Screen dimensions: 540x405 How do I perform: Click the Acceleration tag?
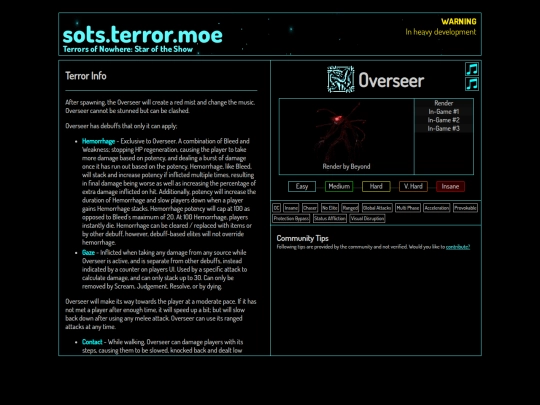[x=437, y=208]
